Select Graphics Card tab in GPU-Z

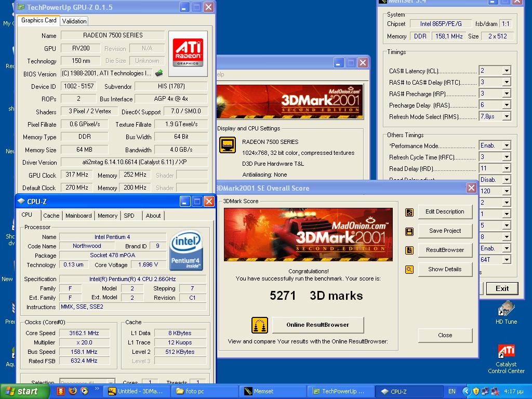point(38,20)
